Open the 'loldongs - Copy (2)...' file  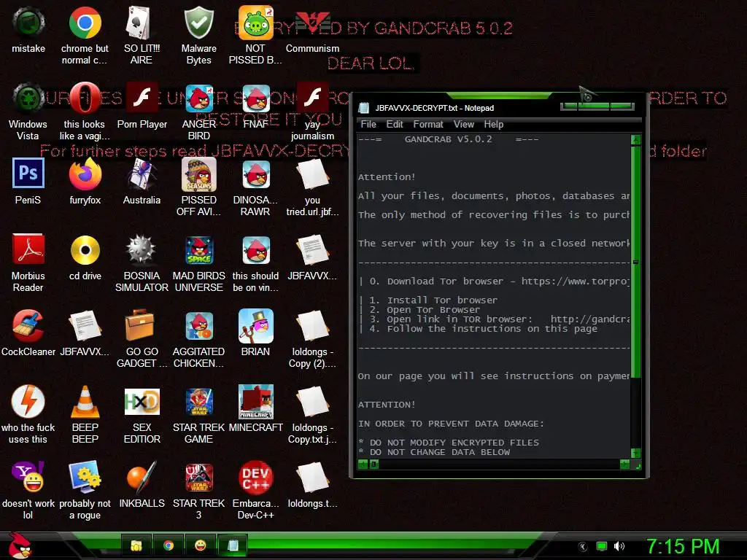[x=312, y=326]
